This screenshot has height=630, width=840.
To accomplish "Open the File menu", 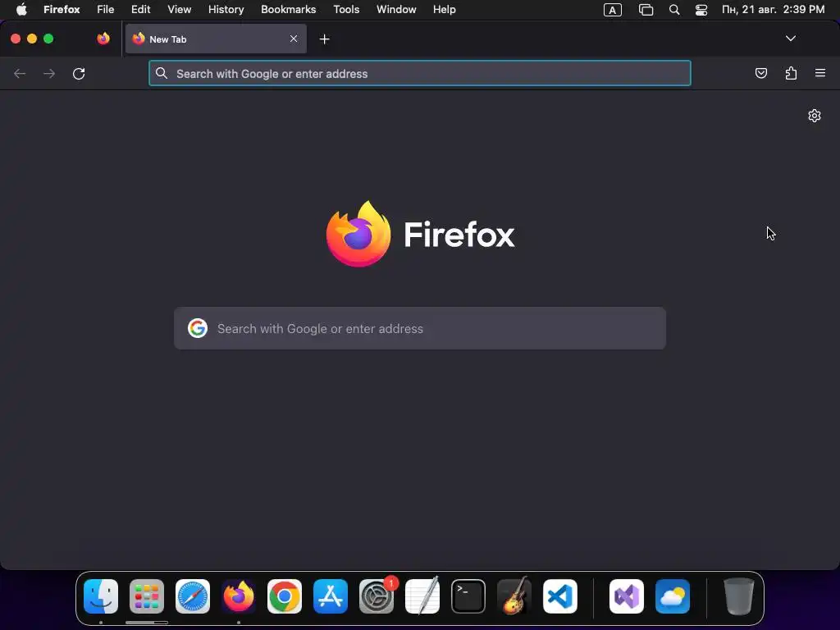I will [105, 10].
